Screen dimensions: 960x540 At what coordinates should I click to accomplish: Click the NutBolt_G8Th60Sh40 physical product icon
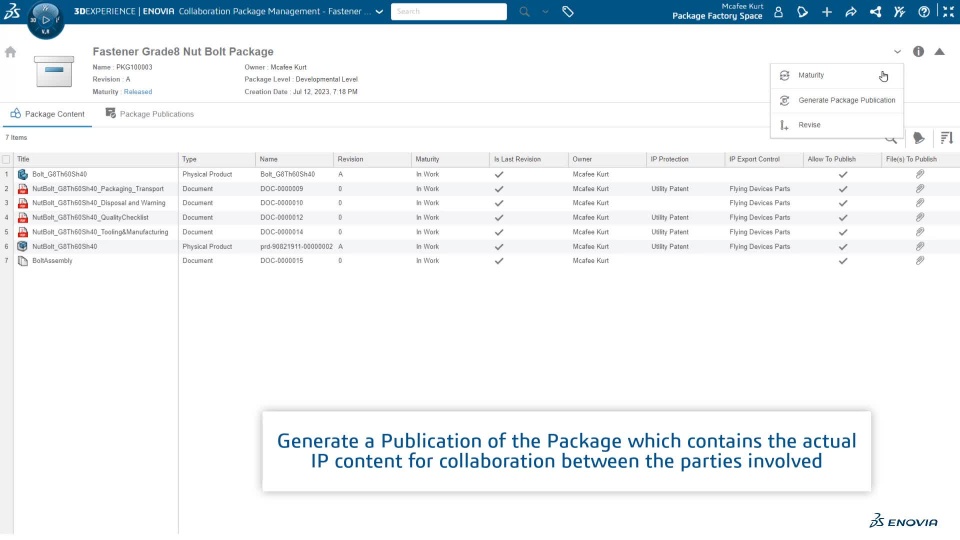[23, 247]
